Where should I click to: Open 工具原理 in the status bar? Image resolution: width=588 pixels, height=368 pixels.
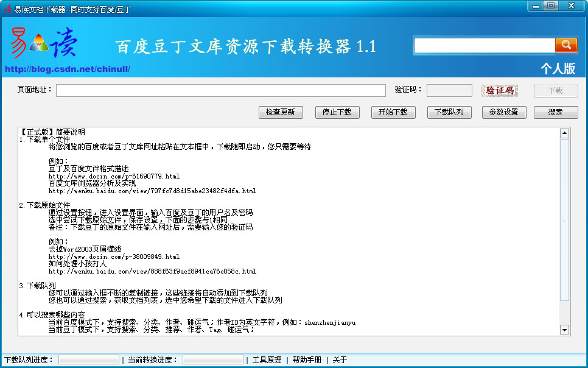click(x=267, y=359)
